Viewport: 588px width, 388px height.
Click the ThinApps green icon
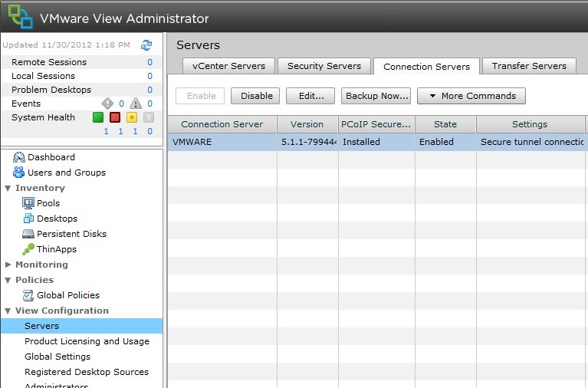pyautogui.click(x=28, y=249)
